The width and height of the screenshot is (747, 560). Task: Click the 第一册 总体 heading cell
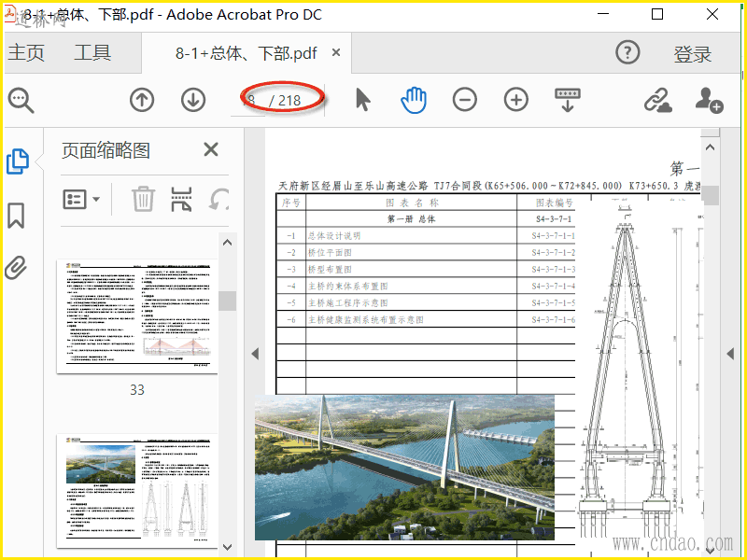coord(411,219)
